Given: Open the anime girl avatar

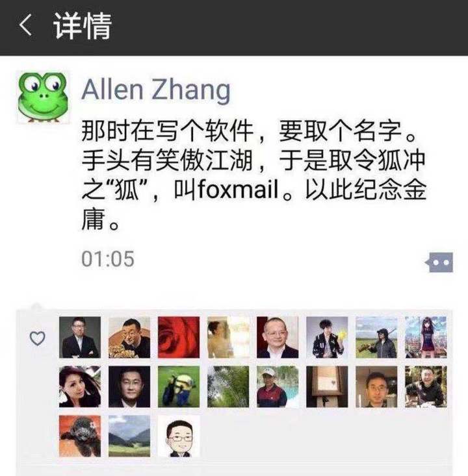Looking at the screenshot, I should pos(426,337).
